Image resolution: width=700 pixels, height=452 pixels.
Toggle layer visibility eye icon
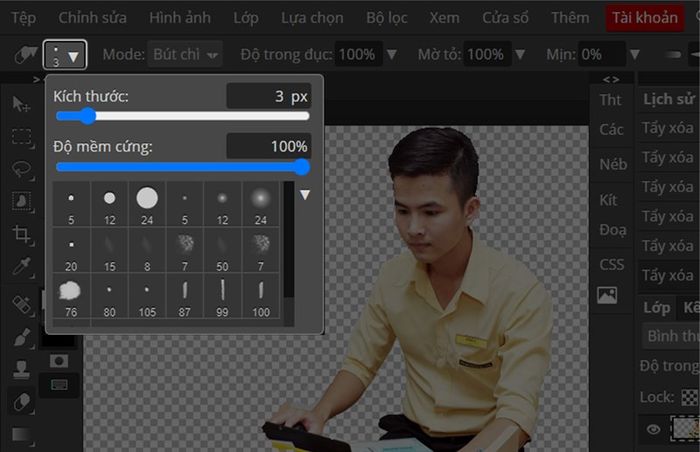click(x=654, y=429)
